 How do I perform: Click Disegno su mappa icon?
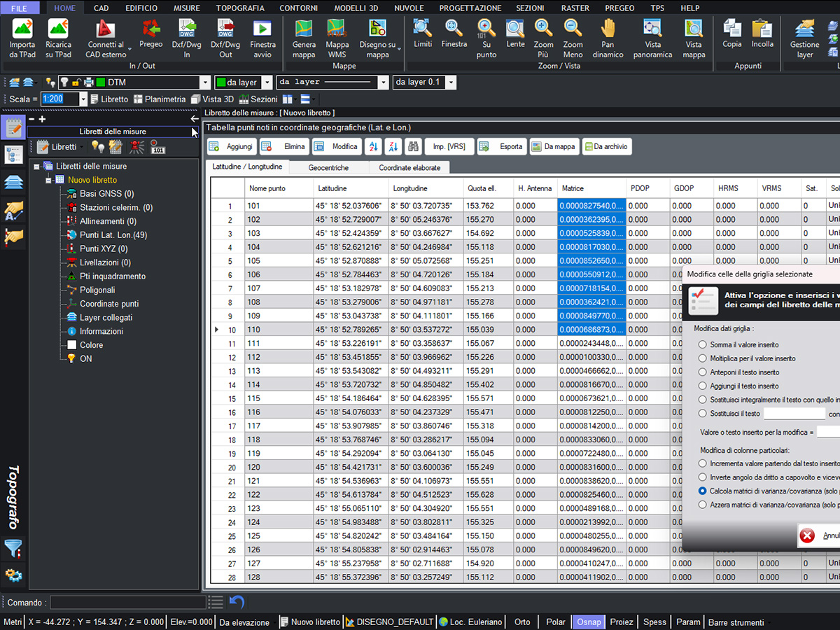click(x=378, y=38)
